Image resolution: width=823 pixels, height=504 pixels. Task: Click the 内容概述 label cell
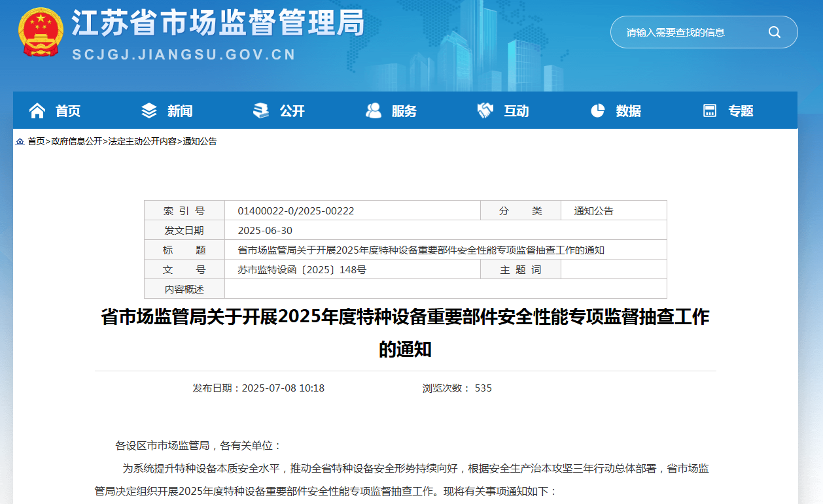click(x=184, y=289)
